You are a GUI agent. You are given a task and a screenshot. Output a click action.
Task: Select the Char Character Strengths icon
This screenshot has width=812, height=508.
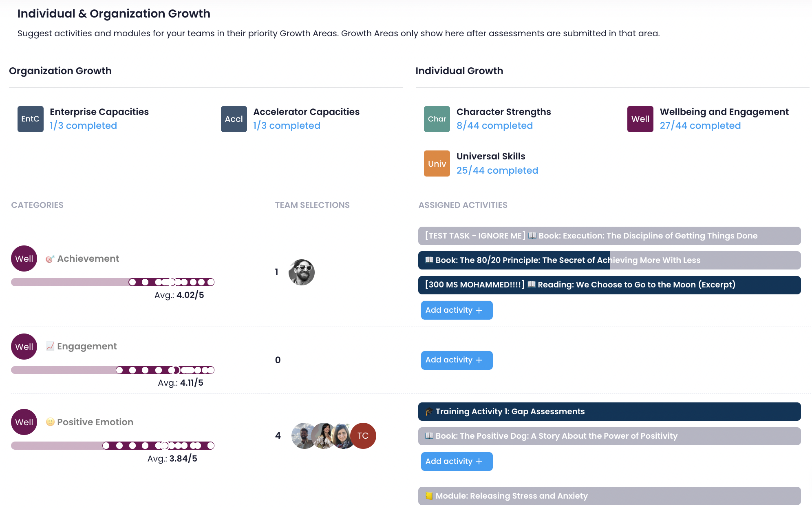[437, 119]
